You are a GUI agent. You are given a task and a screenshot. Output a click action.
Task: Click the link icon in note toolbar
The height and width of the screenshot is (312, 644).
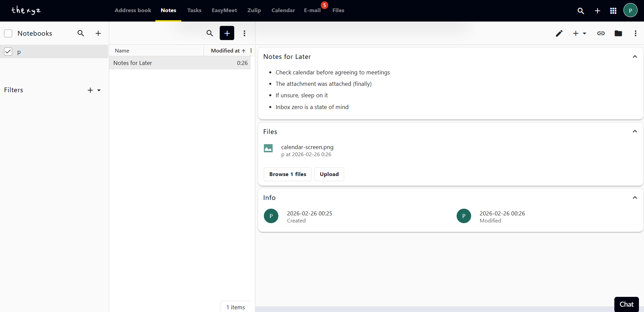(x=601, y=33)
